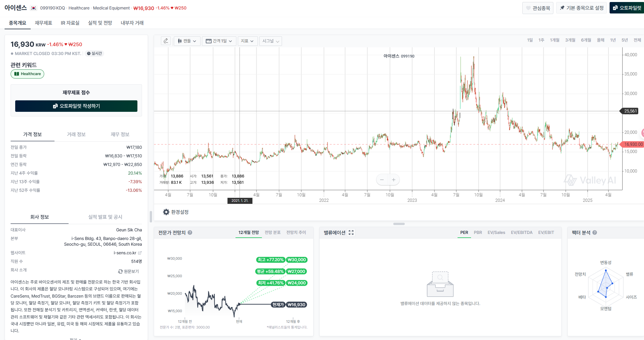Select PBR valuation tab
This screenshot has height=340, width=644.
(478, 232)
